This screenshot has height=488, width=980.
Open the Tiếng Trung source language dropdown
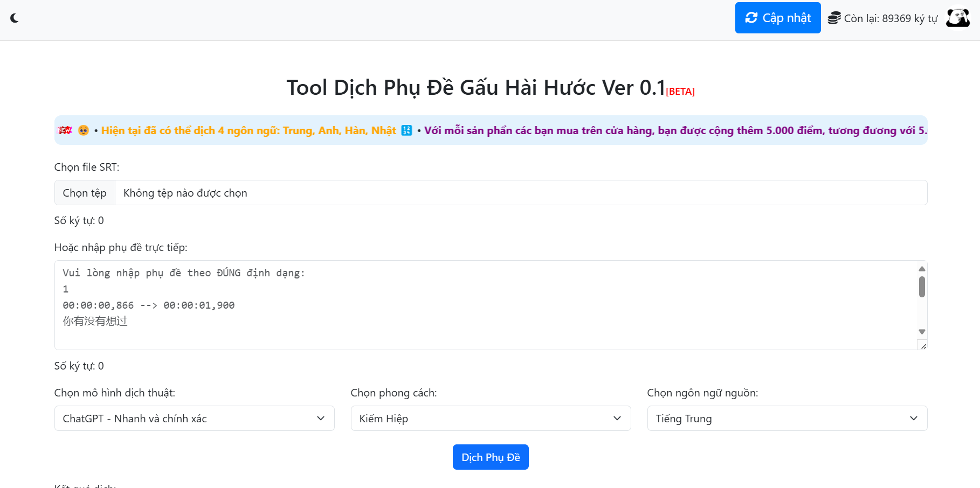point(787,419)
